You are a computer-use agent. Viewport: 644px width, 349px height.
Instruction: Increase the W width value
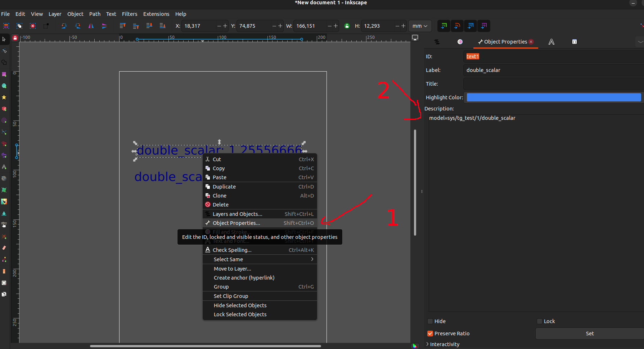pyautogui.click(x=335, y=26)
